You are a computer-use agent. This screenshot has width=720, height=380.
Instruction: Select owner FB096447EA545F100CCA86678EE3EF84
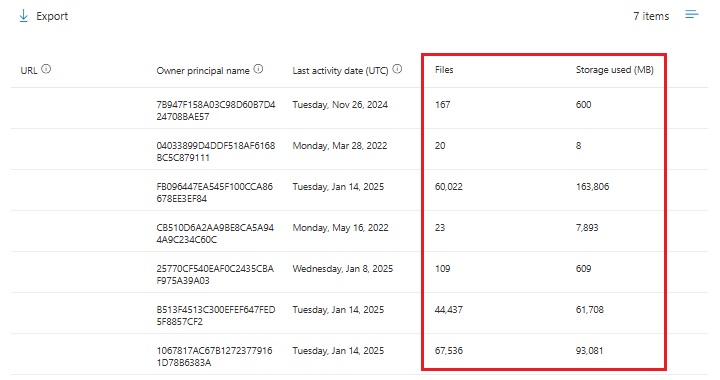pyautogui.click(x=214, y=193)
